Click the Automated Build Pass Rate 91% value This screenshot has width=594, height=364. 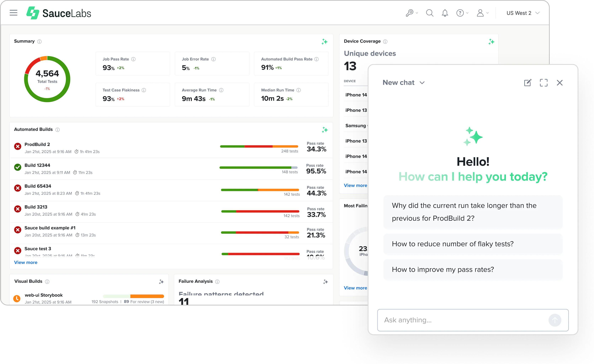(x=267, y=68)
